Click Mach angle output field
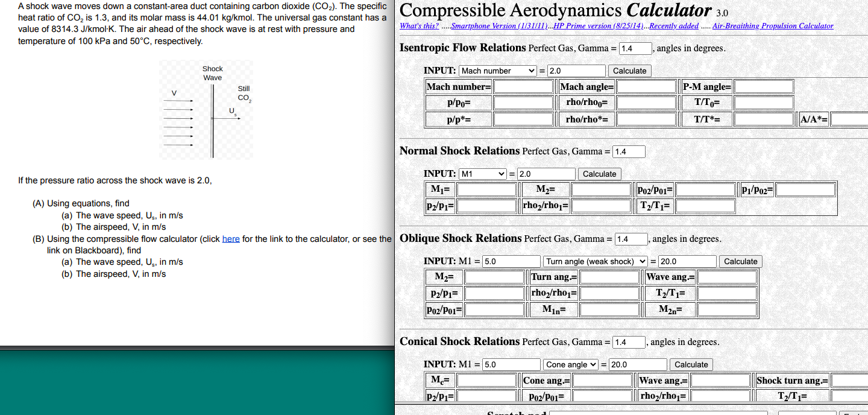This screenshot has height=415, width=868. tap(646, 87)
